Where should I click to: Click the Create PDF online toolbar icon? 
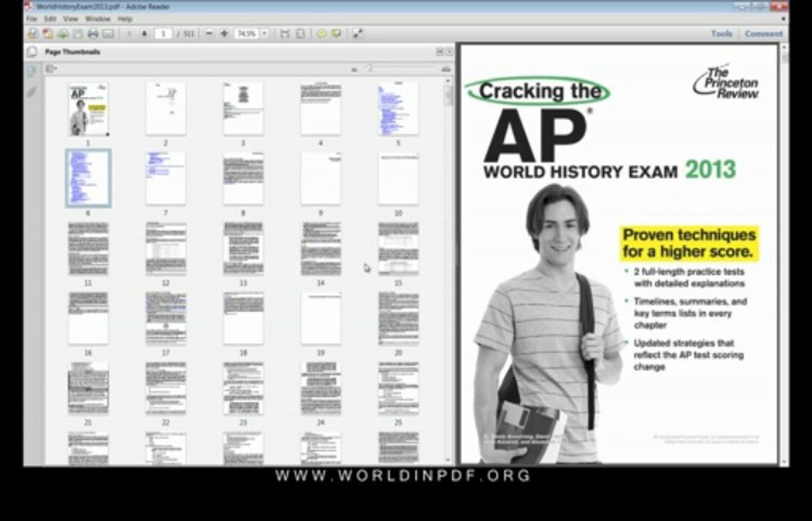[33, 34]
